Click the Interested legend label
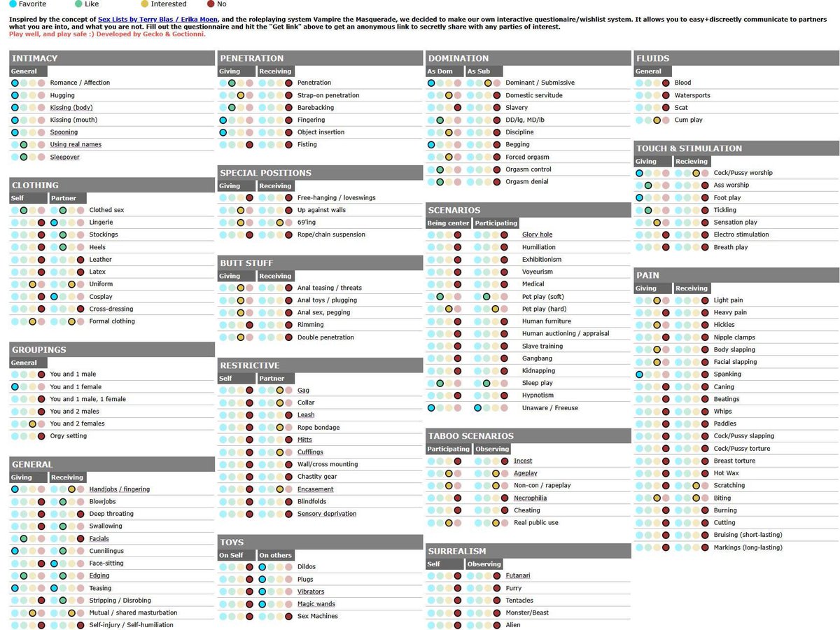 pyautogui.click(x=169, y=4)
